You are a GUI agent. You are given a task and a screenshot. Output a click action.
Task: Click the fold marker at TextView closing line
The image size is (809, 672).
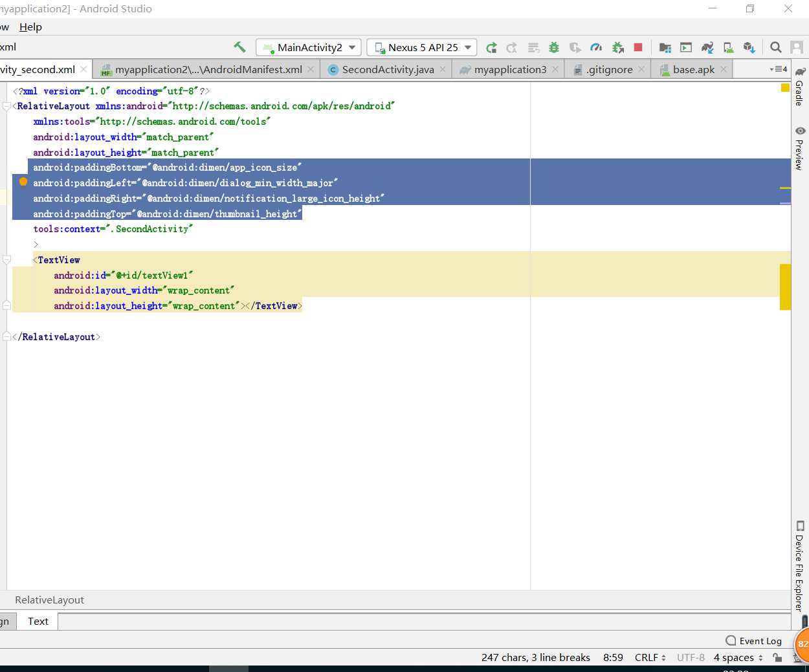[x=6, y=305]
